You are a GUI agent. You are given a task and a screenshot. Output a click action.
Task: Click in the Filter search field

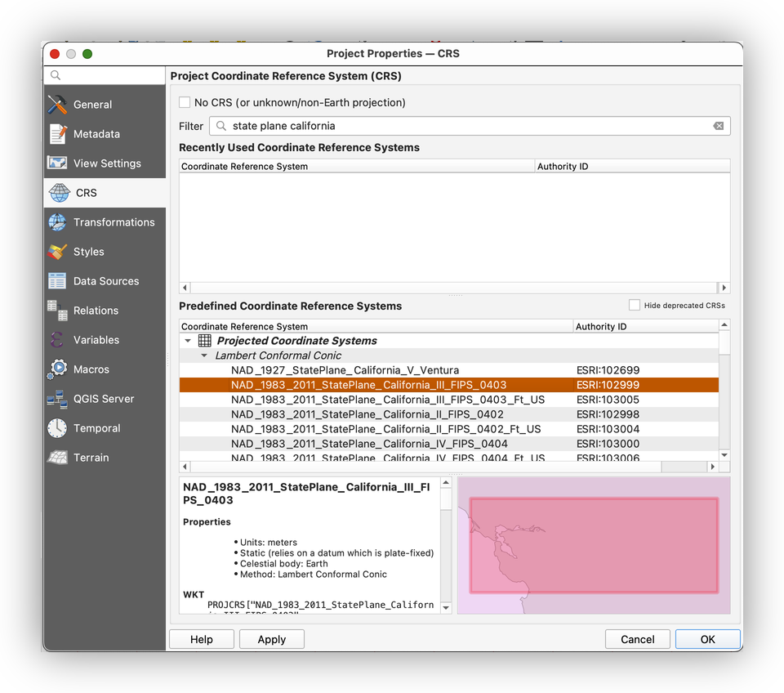point(465,126)
